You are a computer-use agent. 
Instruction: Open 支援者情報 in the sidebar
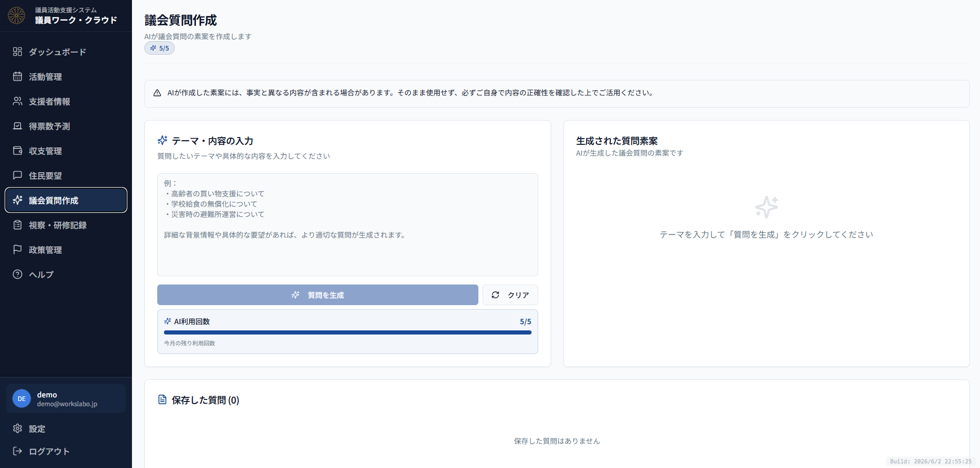66,101
